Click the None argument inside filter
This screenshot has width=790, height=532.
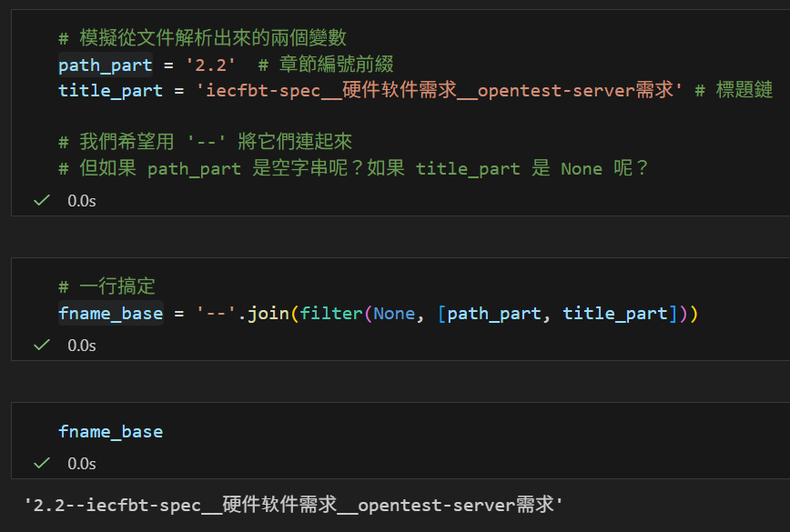tap(393, 314)
